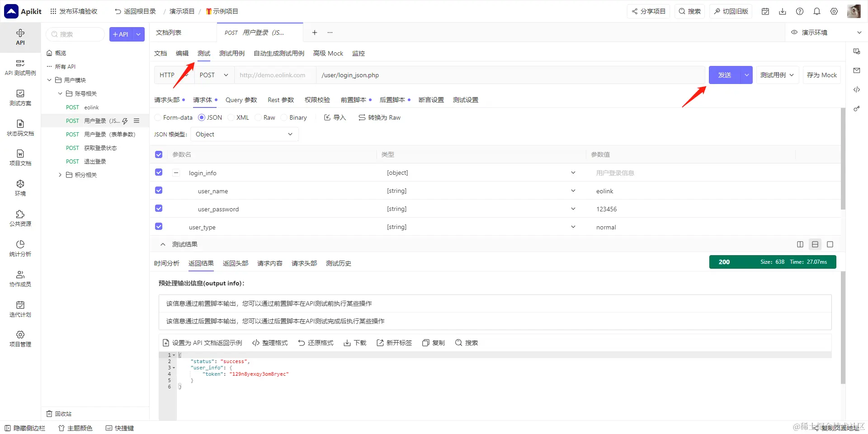
Task: Uncheck the user_type parameter checkbox
Action: [159, 227]
